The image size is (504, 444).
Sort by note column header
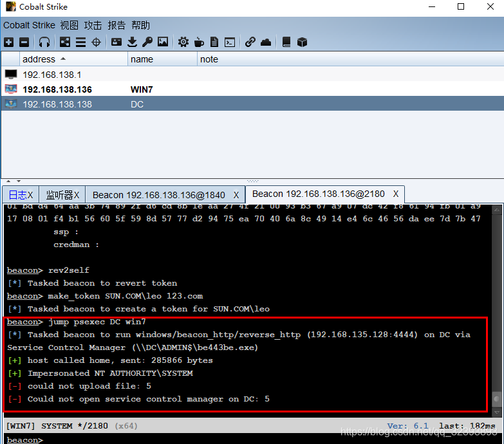pos(350,59)
